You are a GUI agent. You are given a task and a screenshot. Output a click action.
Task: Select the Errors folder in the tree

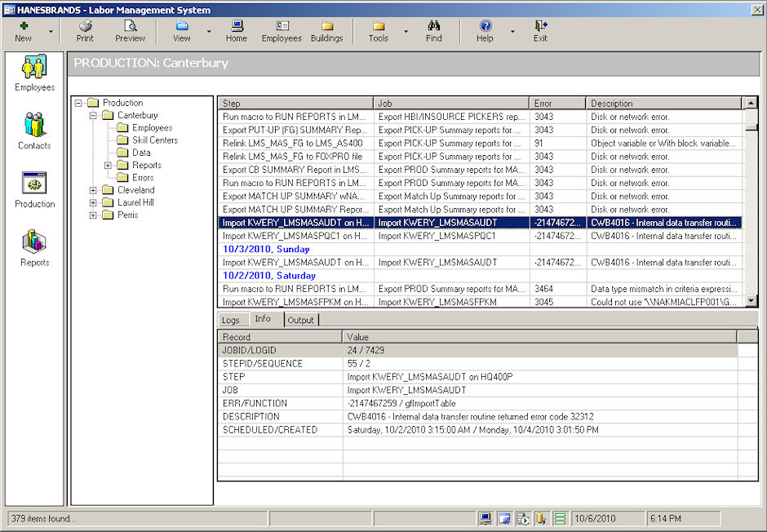click(135, 178)
